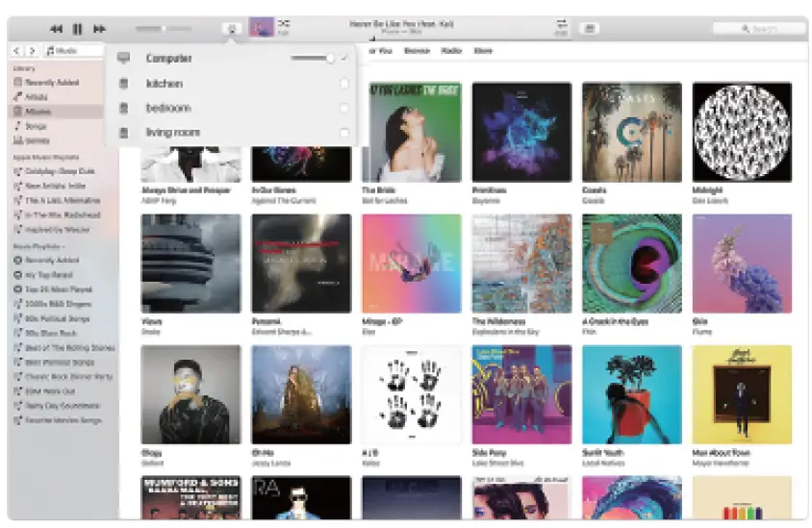Adjust the main volume slider in toolbar

[x=164, y=29]
